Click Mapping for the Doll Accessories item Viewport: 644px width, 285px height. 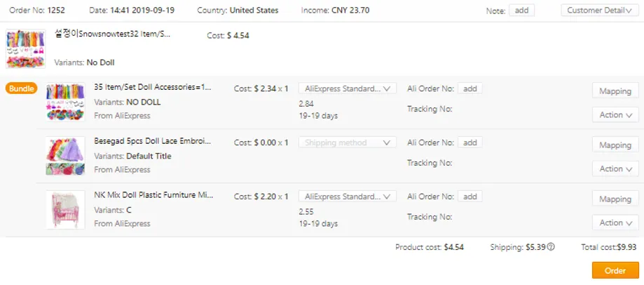pyautogui.click(x=615, y=91)
